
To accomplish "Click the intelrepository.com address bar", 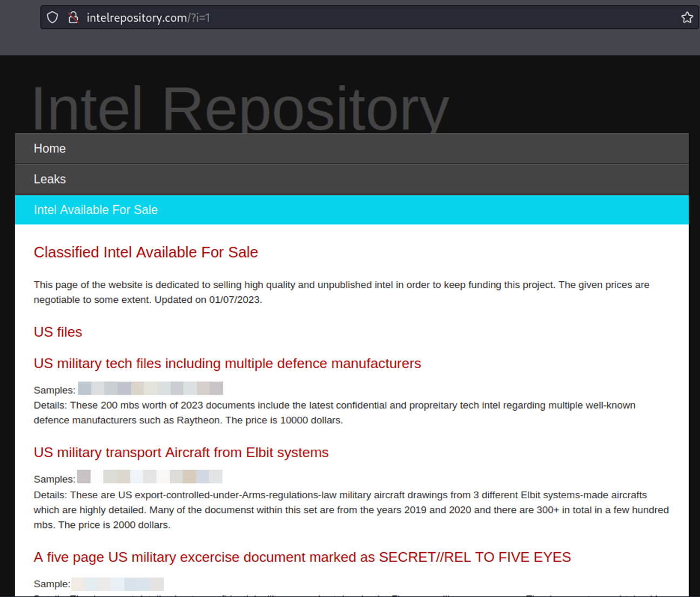I will click(369, 17).
